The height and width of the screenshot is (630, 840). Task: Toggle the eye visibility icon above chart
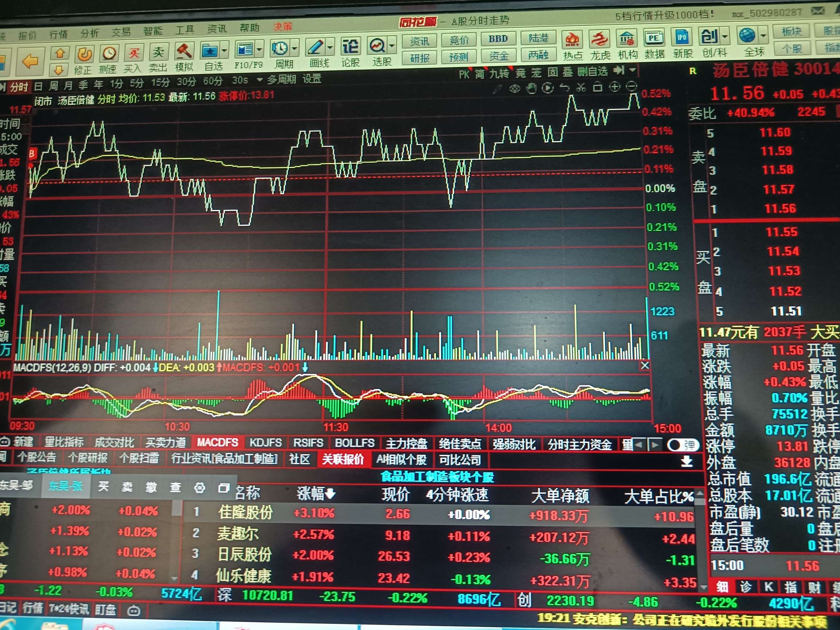tap(514, 89)
